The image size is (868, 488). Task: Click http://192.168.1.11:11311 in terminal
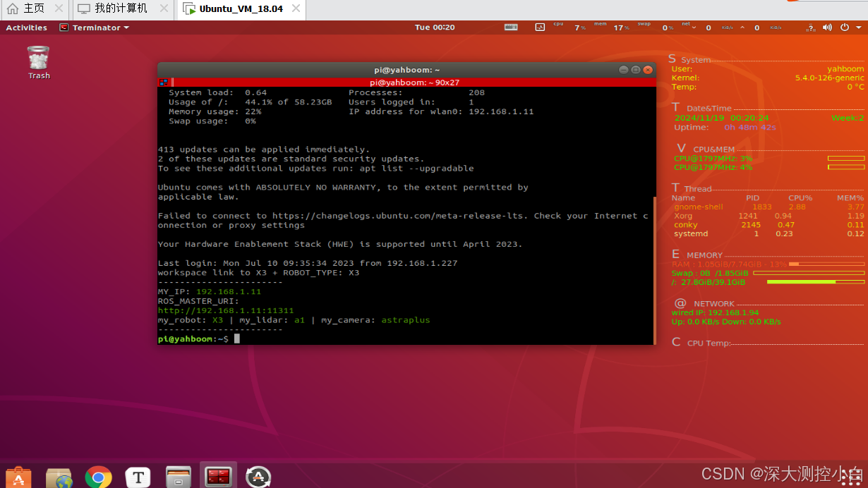[x=226, y=310]
